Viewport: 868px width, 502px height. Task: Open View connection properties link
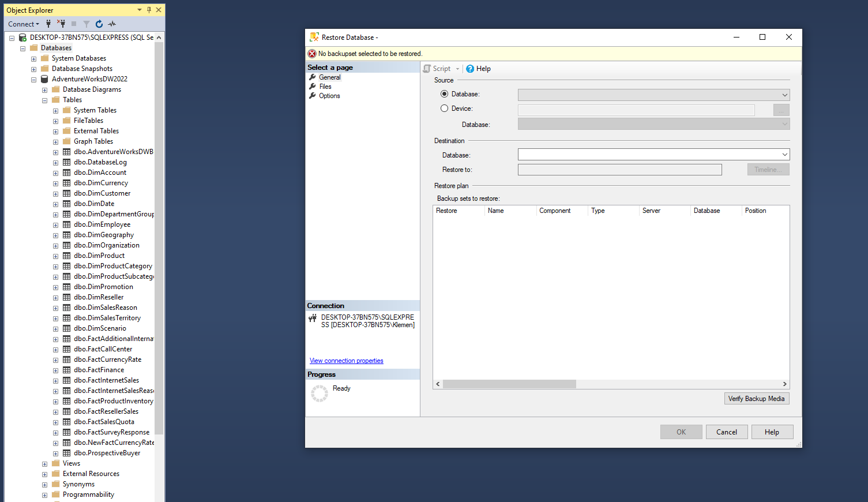(346, 361)
